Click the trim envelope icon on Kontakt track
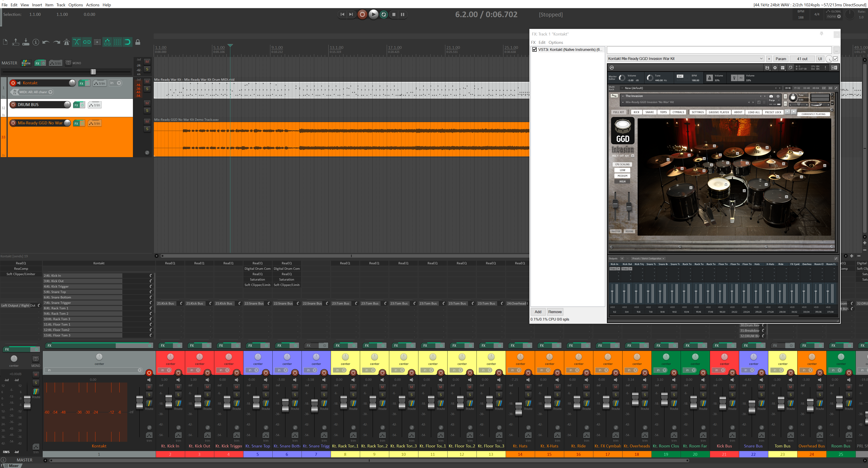 [99, 83]
